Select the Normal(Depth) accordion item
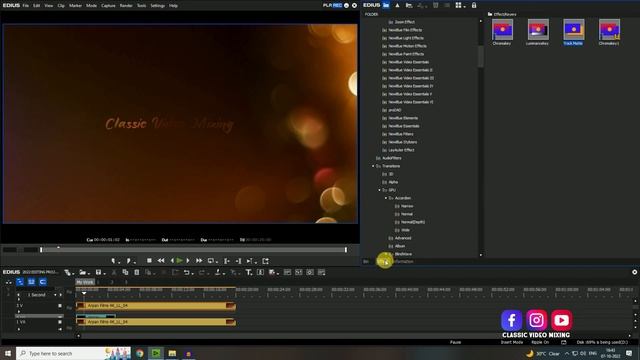Viewport: 640px width, 360px height. click(413, 222)
